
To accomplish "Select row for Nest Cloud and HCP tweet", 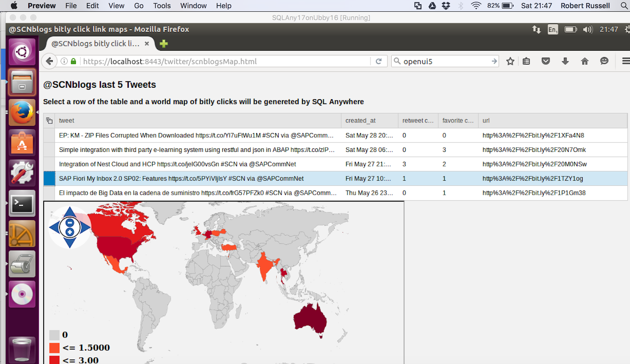I will pyautogui.click(x=49, y=164).
